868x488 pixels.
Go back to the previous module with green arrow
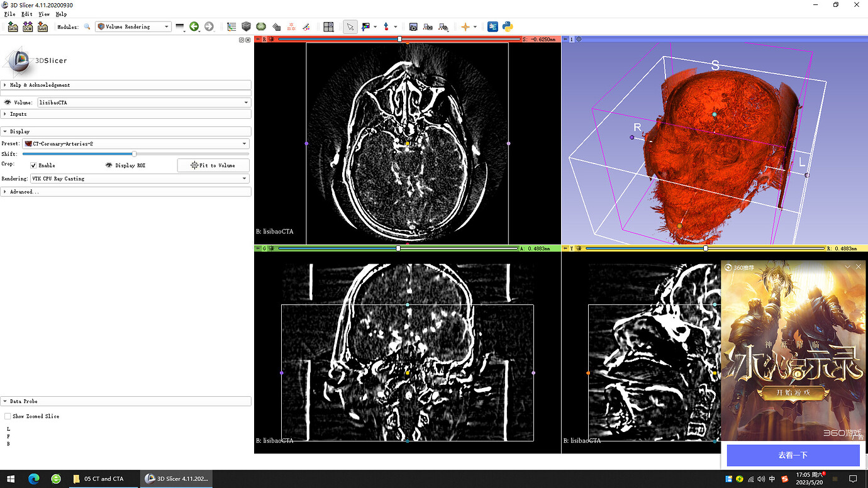pos(194,27)
